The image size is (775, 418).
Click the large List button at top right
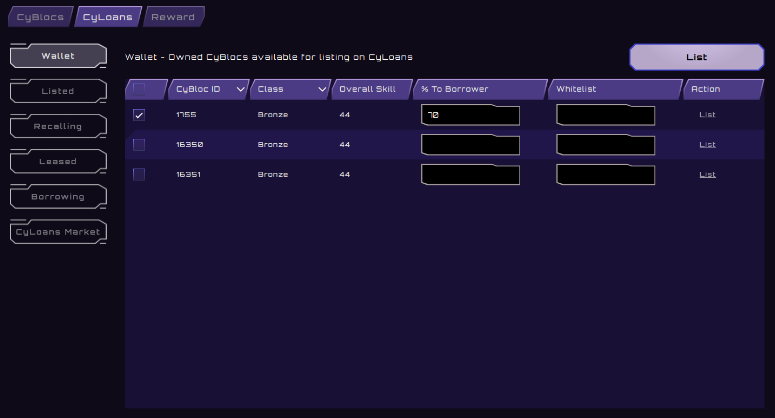[696, 57]
